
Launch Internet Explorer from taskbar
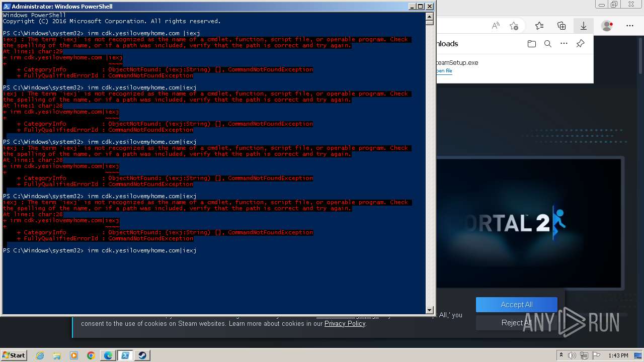[40, 355]
